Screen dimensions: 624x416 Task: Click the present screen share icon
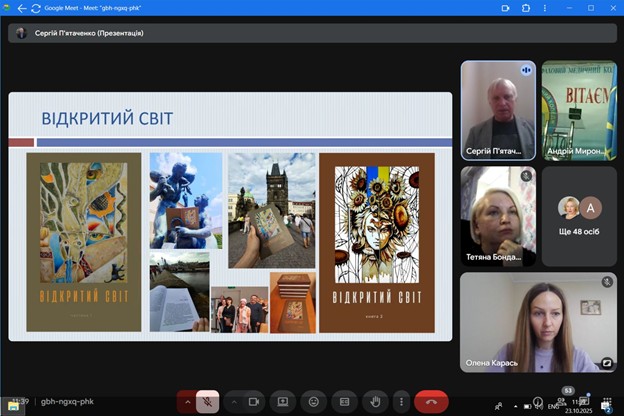coord(283,401)
